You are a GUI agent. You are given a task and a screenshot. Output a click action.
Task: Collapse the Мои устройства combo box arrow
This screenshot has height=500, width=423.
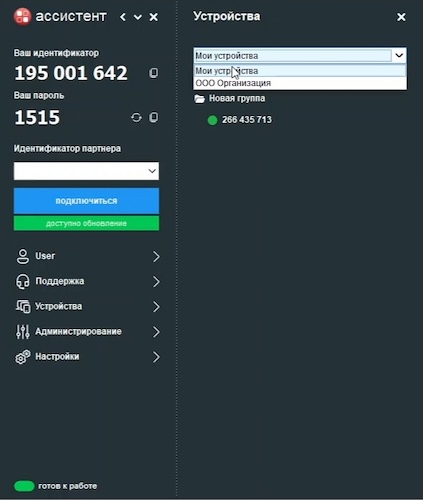(399, 55)
